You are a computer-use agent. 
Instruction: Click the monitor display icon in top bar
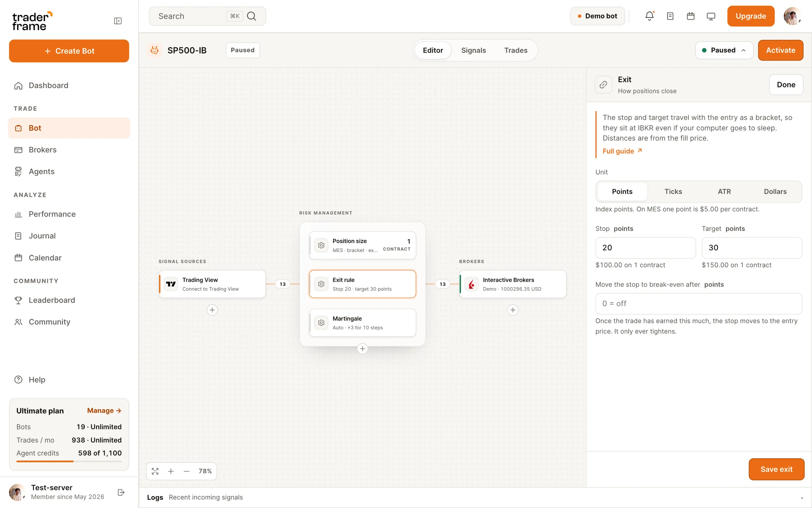point(711,16)
